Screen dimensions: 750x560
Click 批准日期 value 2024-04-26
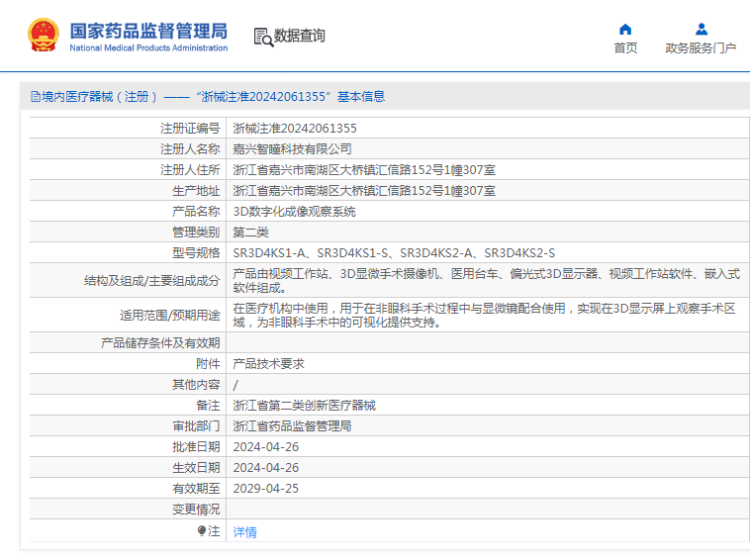pyautogui.click(x=266, y=447)
